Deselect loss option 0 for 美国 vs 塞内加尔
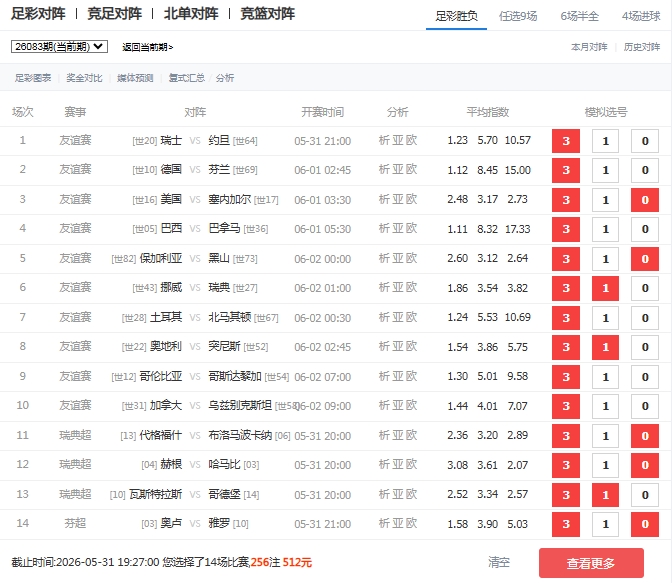This screenshot has height=583, width=672. click(645, 200)
